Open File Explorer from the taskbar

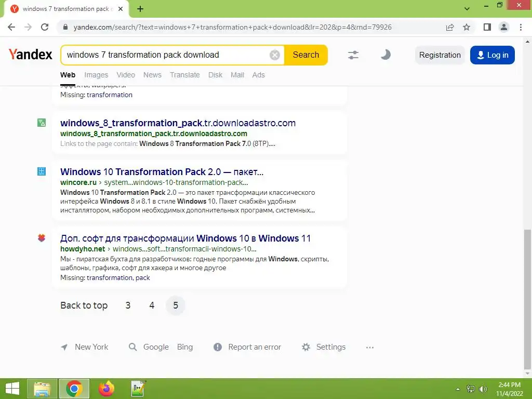click(x=42, y=389)
